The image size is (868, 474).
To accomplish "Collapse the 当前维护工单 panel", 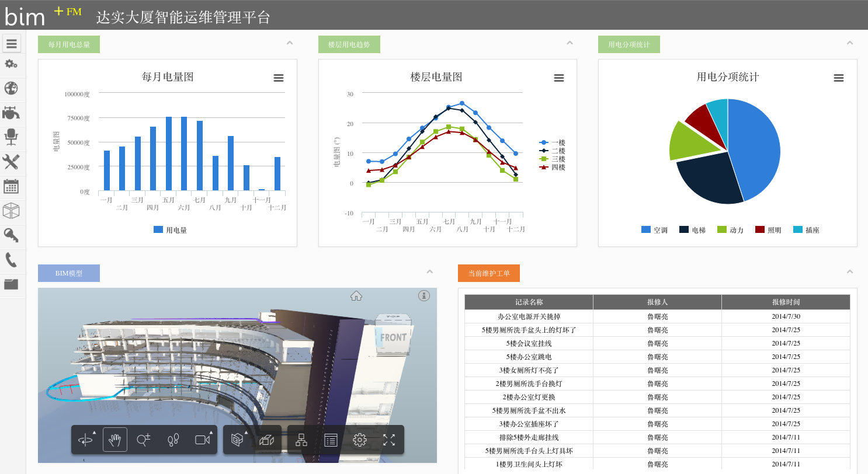I will click(850, 271).
